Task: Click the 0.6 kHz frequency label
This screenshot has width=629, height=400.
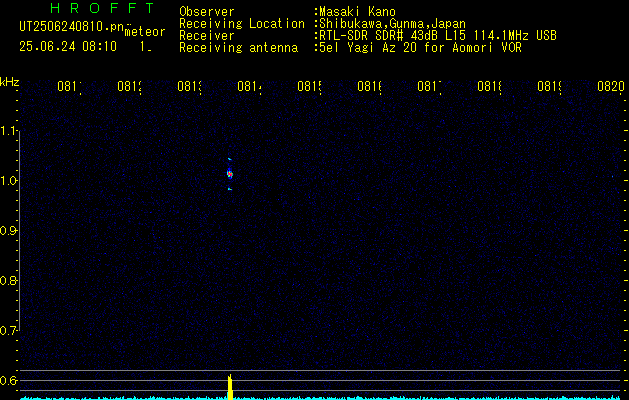Action: pos(8,380)
